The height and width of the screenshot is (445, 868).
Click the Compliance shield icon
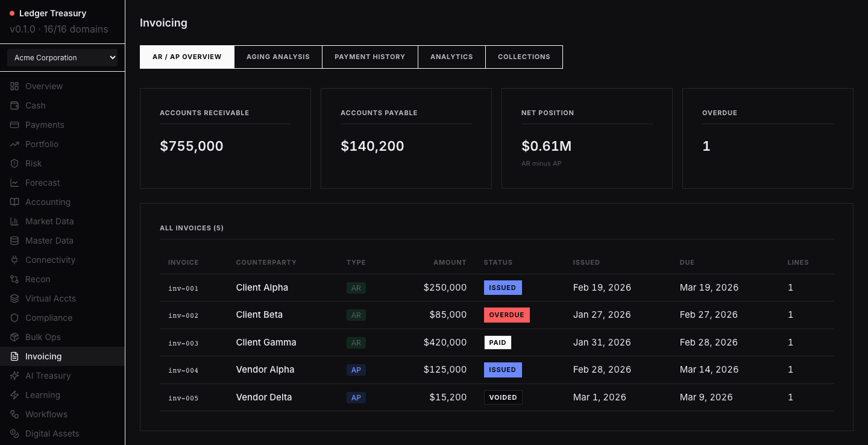pyautogui.click(x=14, y=318)
